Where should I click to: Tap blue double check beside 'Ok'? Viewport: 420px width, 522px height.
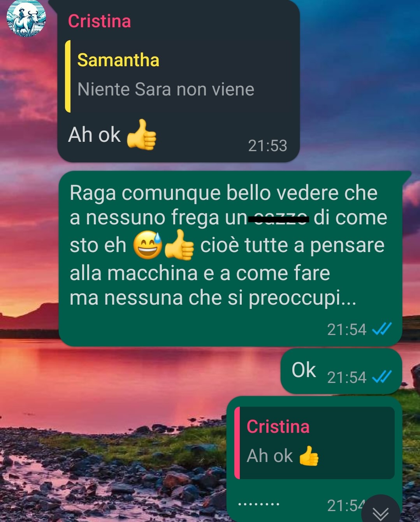pos(381,377)
